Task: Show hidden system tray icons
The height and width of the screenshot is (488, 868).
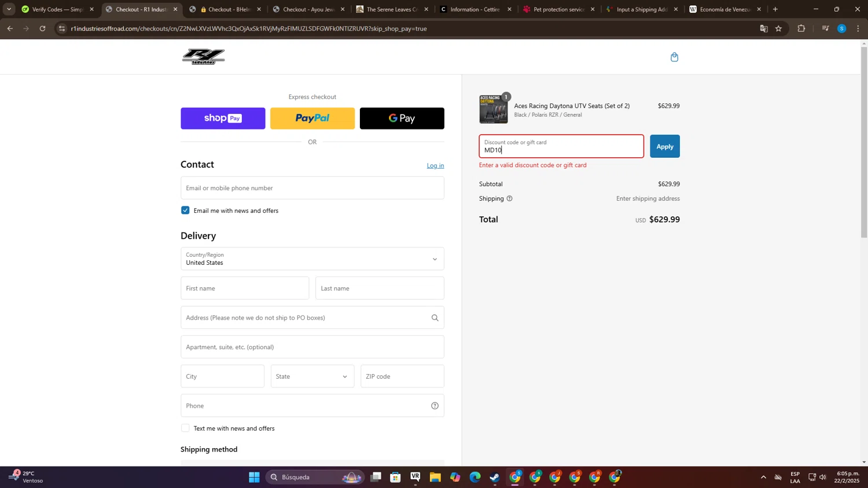Action: tap(763, 477)
